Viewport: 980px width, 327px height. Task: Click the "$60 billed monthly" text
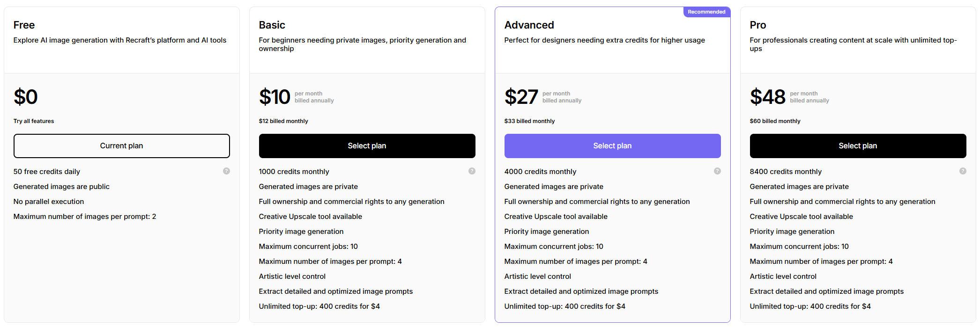pyautogui.click(x=775, y=121)
